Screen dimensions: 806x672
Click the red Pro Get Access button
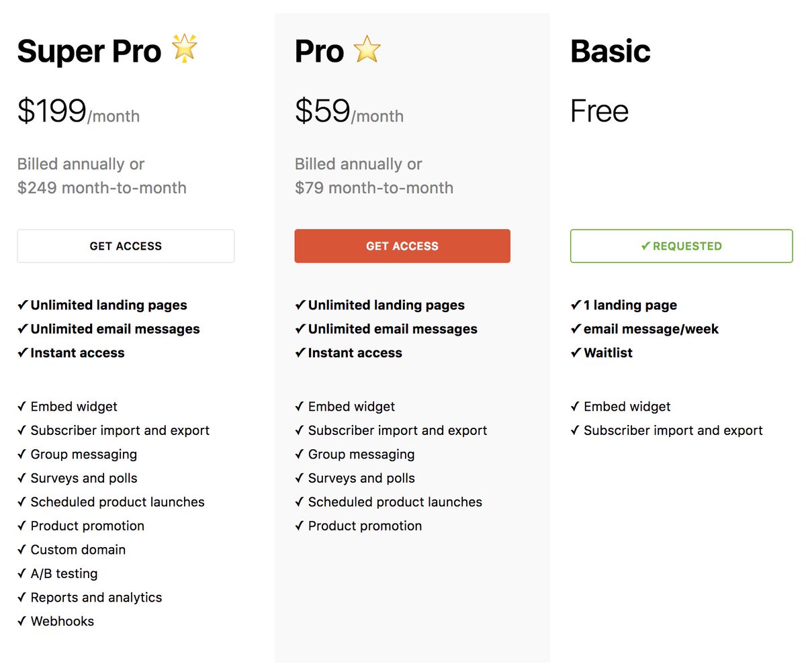pos(402,246)
